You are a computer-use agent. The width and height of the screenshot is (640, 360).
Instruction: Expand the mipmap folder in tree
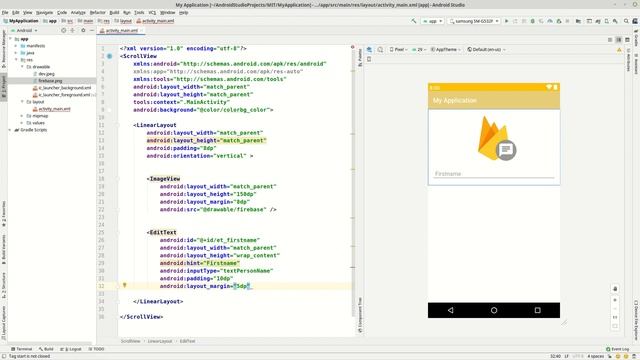[x=22, y=116]
